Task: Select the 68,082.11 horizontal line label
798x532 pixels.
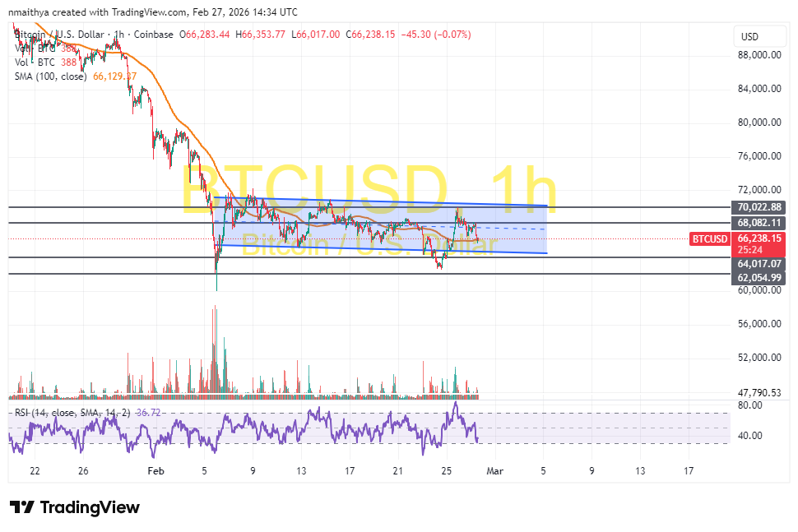Action: 759,223
